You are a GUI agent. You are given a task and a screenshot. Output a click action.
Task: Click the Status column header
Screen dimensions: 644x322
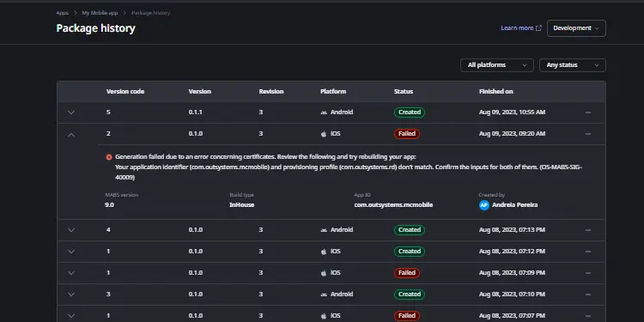pyautogui.click(x=404, y=91)
